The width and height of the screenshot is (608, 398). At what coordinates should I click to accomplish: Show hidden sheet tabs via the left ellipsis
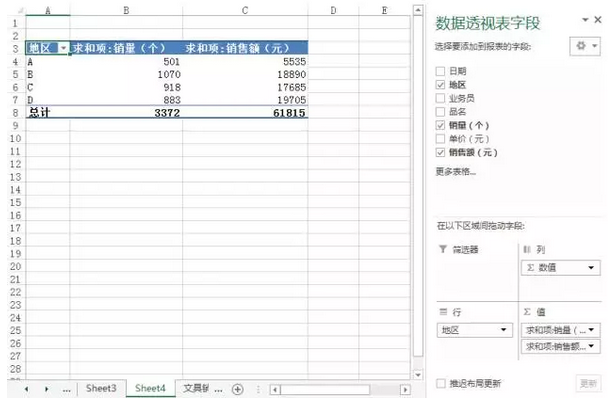point(67,389)
